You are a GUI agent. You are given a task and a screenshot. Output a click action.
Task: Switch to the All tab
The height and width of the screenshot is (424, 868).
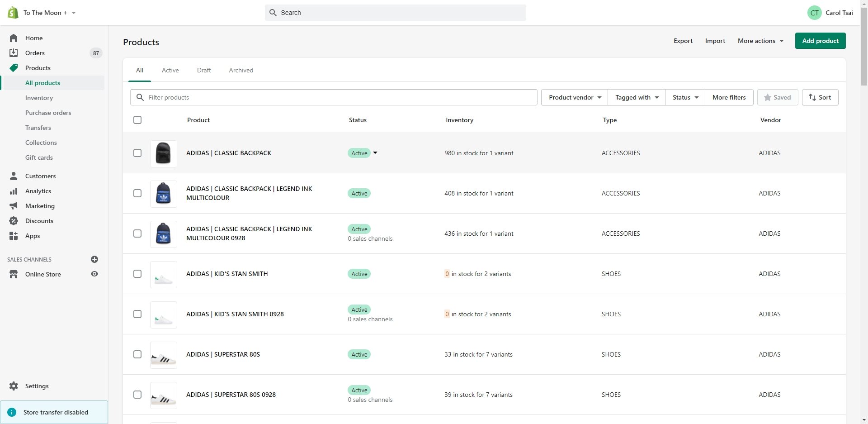(x=140, y=70)
